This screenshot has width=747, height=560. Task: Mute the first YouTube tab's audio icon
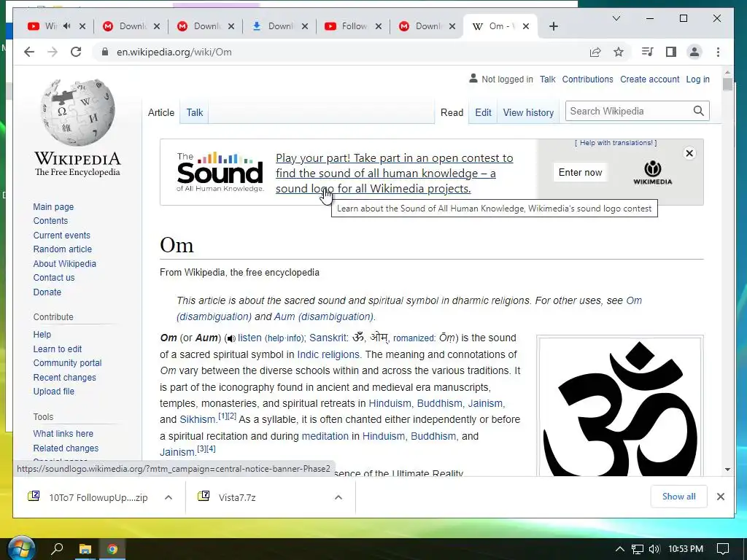click(67, 26)
